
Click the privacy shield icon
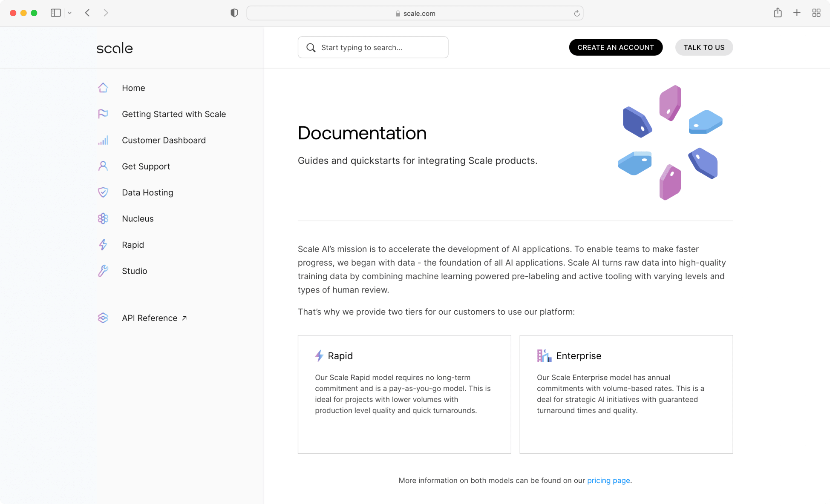click(x=234, y=13)
